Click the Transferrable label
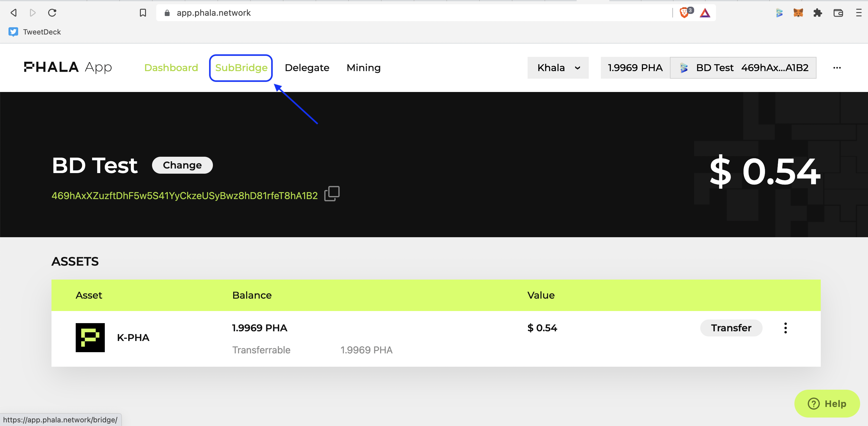Image resolution: width=868 pixels, height=426 pixels. 261,350
